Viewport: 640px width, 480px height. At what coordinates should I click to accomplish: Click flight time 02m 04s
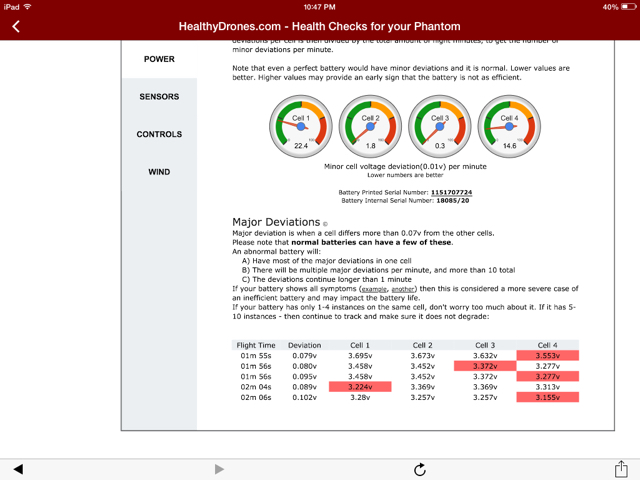(256, 387)
